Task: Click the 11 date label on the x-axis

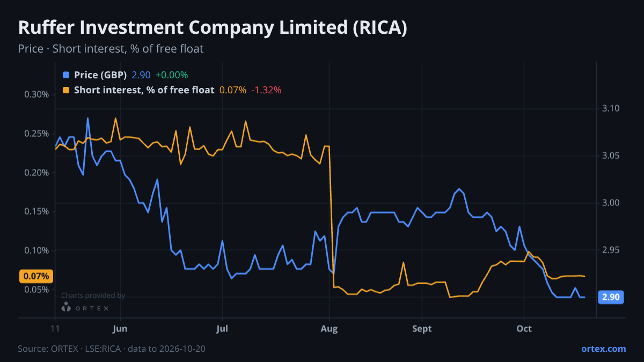Action: (x=55, y=329)
